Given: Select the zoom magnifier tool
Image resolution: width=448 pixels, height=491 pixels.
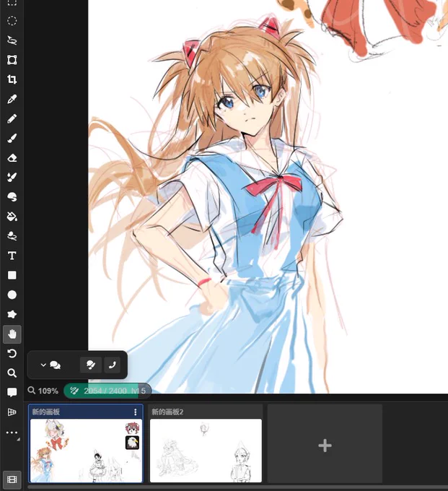Looking at the screenshot, I should pos(12,373).
